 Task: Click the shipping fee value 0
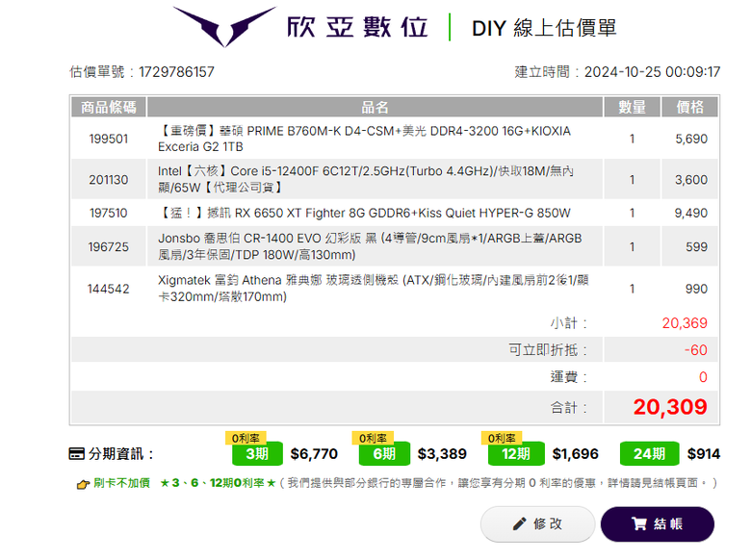click(x=703, y=377)
